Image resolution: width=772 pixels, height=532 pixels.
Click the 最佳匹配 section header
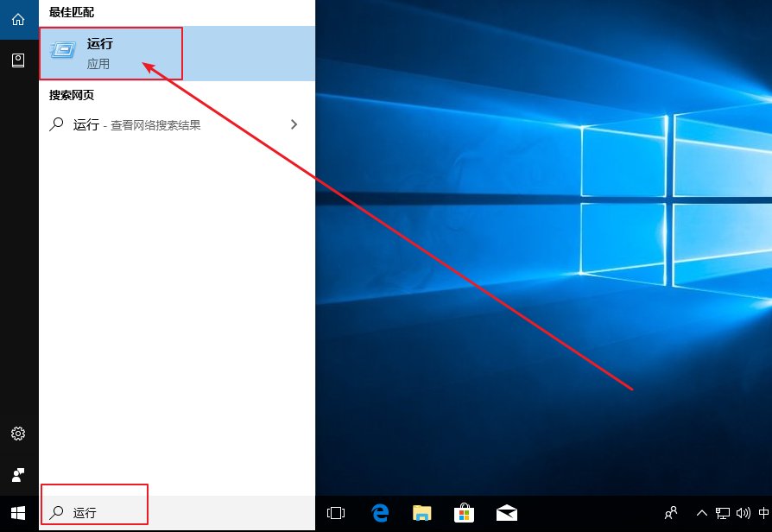72,12
